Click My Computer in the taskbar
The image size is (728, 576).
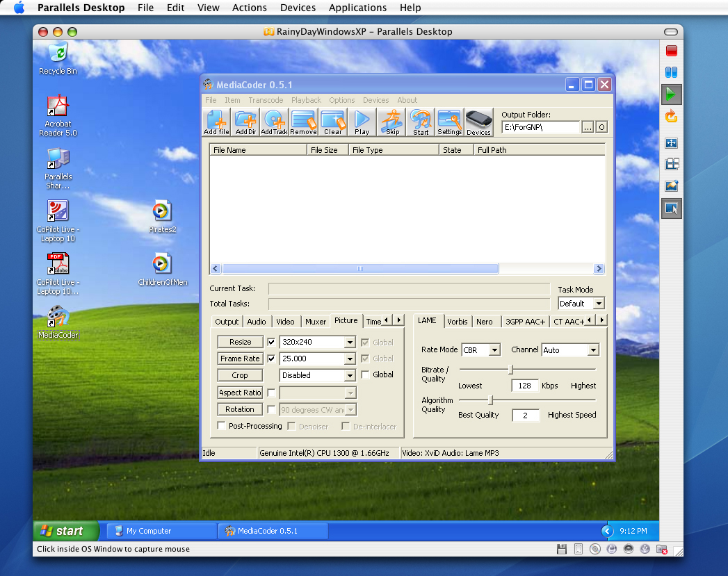point(161,531)
